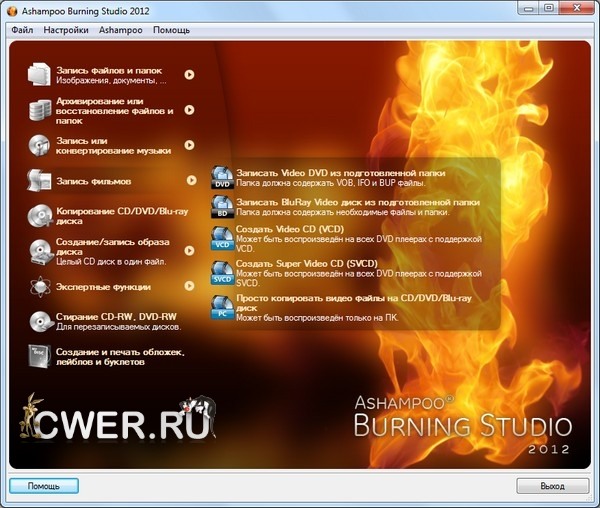Click the 'Экспертные функции' atom icon
The width and height of the screenshot is (600, 508).
(x=40, y=287)
